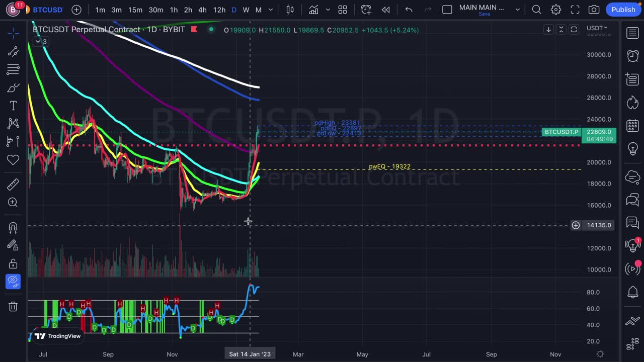Image resolution: width=644 pixels, height=362 pixels.
Task: Open the notifications bell panel
Action: click(633, 292)
